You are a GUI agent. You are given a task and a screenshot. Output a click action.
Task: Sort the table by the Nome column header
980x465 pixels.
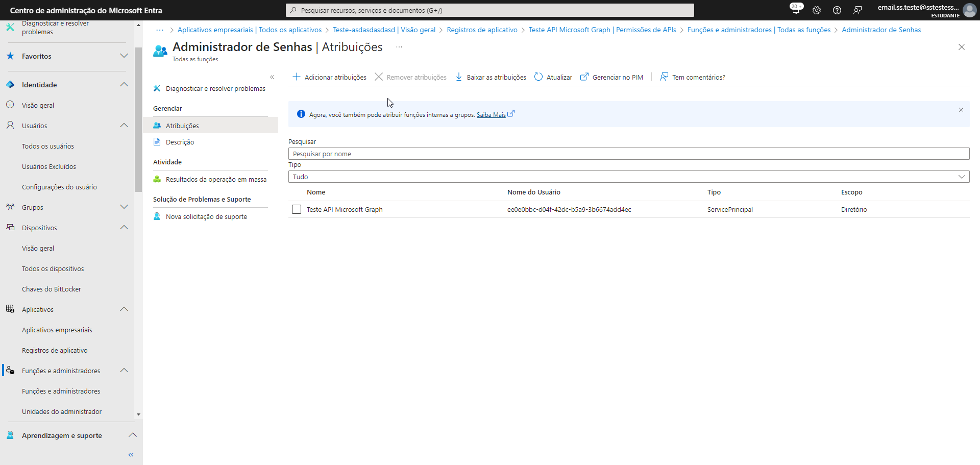point(316,192)
